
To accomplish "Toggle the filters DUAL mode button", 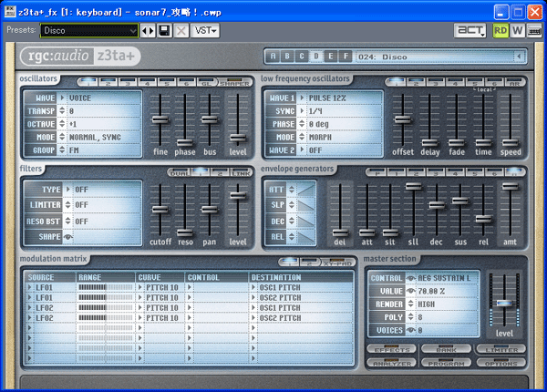I will point(180,172).
